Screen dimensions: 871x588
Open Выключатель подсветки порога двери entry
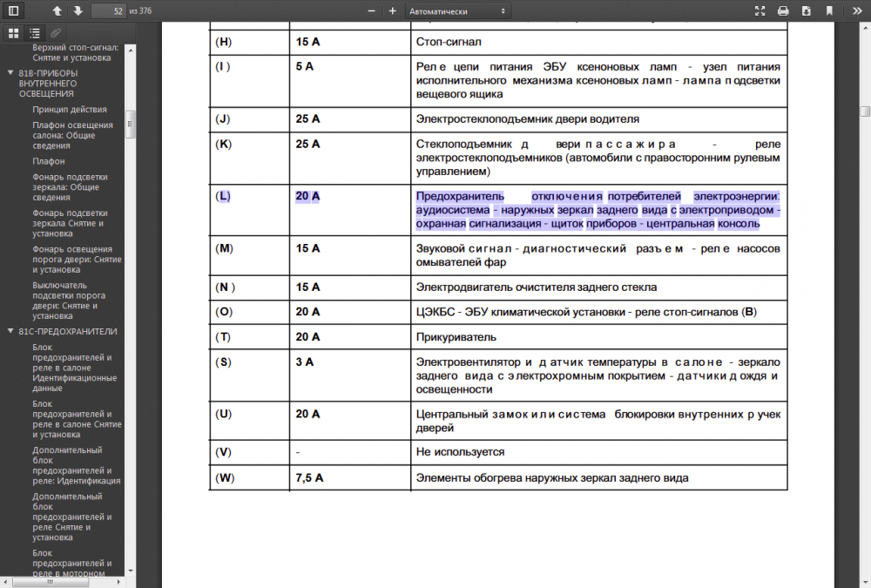coord(68,301)
